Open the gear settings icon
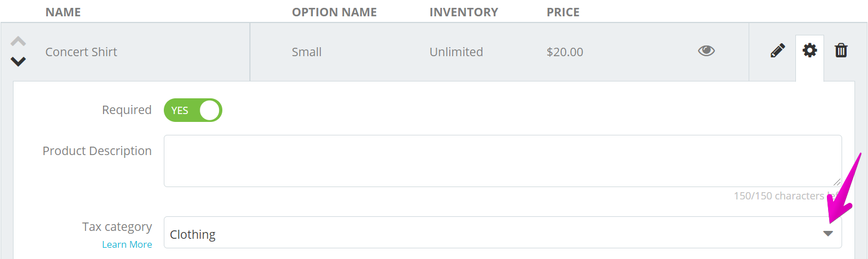This screenshot has height=259, width=868. (x=809, y=51)
